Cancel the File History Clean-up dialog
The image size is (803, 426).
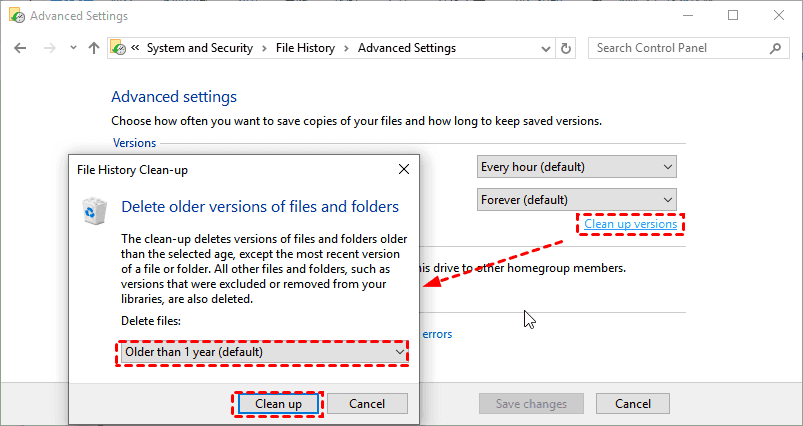(x=368, y=403)
